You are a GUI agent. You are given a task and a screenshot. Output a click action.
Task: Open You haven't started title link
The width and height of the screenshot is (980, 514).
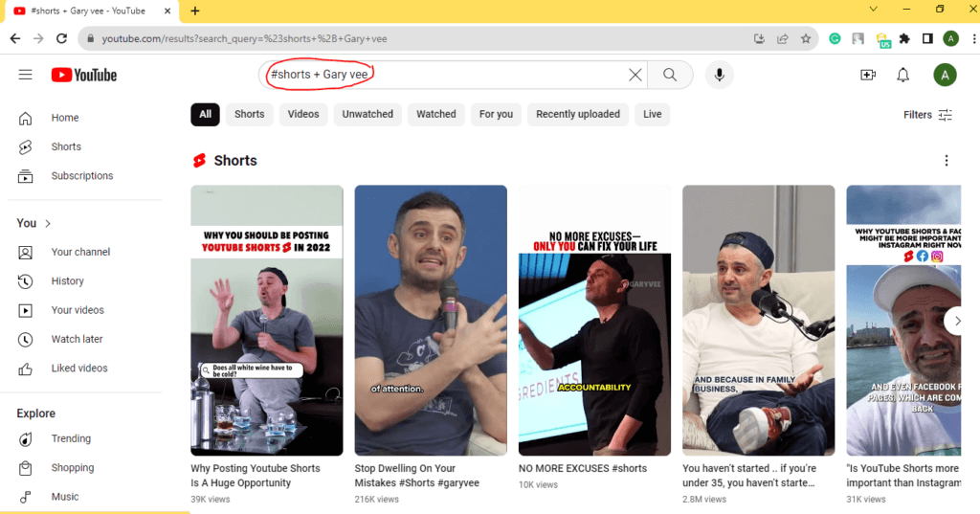[749, 475]
